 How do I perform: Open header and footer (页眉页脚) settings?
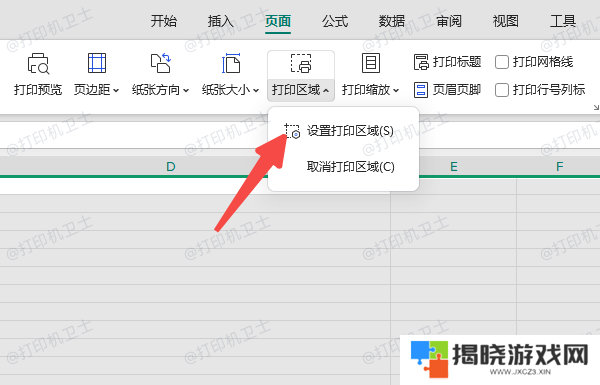pos(447,90)
